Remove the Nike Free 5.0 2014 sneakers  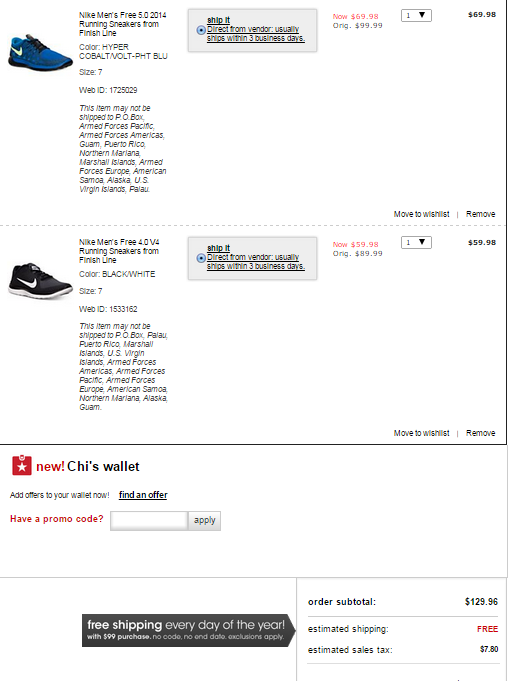pos(480,214)
